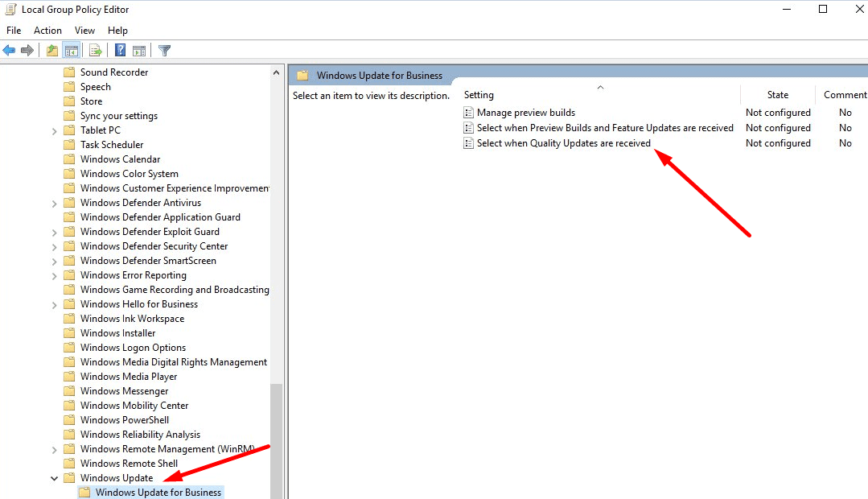The height and width of the screenshot is (499, 868).
Task: Select the Windows Reliability Analysis item
Action: pyautogui.click(x=140, y=434)
